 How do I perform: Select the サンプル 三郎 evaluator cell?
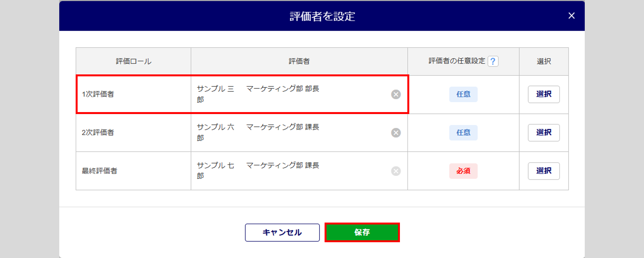[299, 94]
